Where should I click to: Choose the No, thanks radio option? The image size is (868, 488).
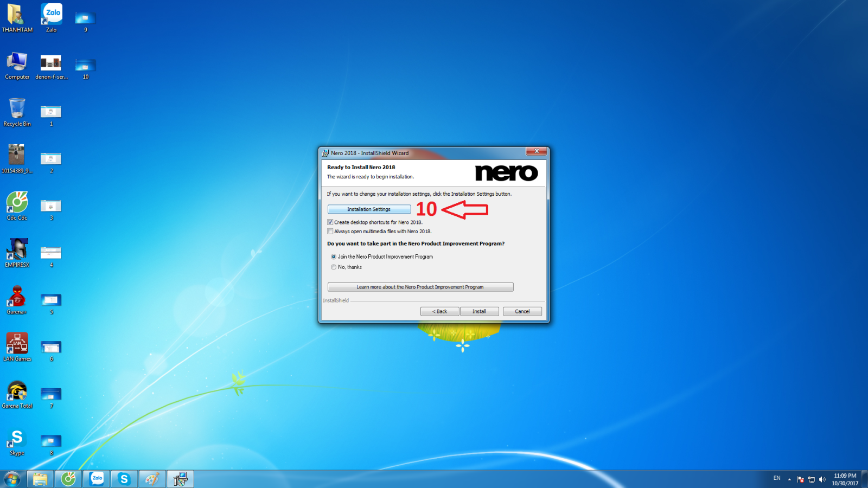(x=334, y=267)
